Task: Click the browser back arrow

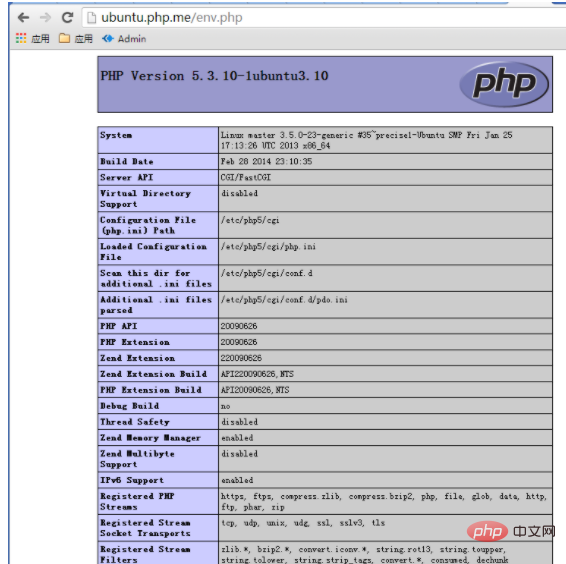Action: pyautogui.click(x=23, y=17)
